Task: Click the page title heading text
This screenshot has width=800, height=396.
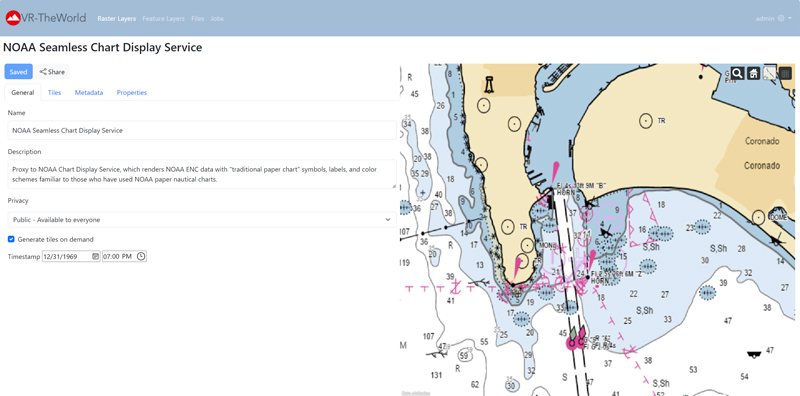Action: [x=103, y=47]
